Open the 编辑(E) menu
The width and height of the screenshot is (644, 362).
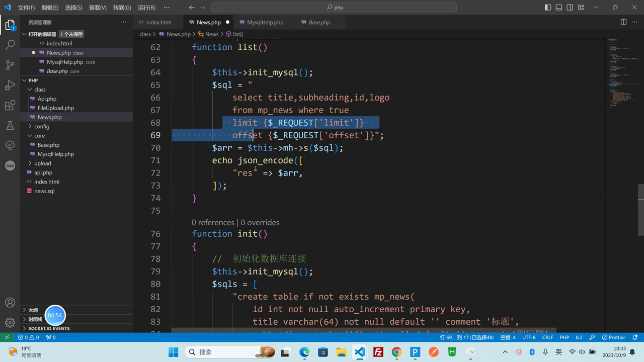tap(50, 8)
